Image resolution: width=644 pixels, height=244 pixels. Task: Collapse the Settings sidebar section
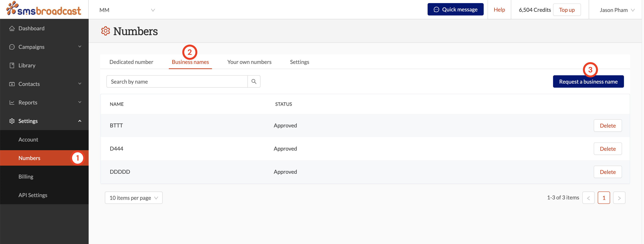80,121
